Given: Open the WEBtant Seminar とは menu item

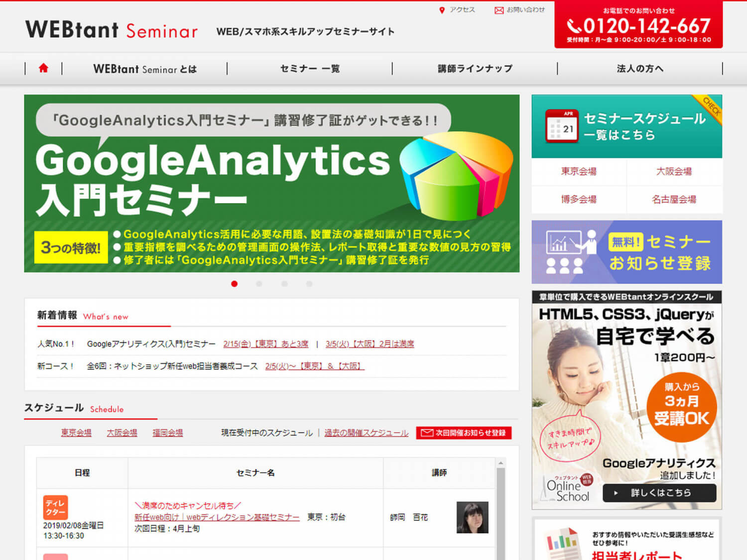Looking at the screenshot, I should click(144, 69).
